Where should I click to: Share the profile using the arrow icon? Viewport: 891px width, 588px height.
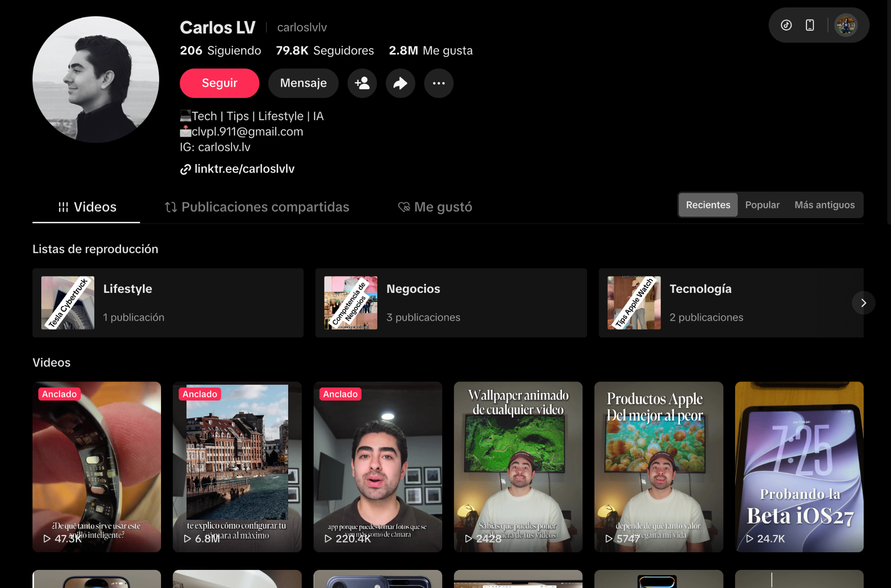pos(400,83)
